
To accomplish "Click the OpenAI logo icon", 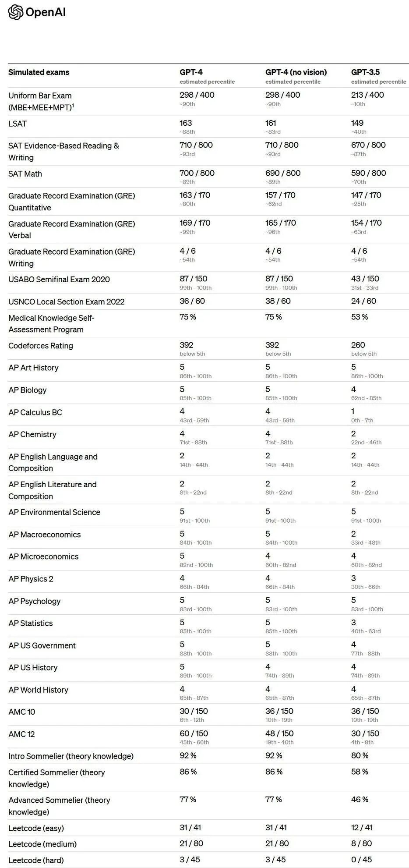I will (x=15, y=12).
